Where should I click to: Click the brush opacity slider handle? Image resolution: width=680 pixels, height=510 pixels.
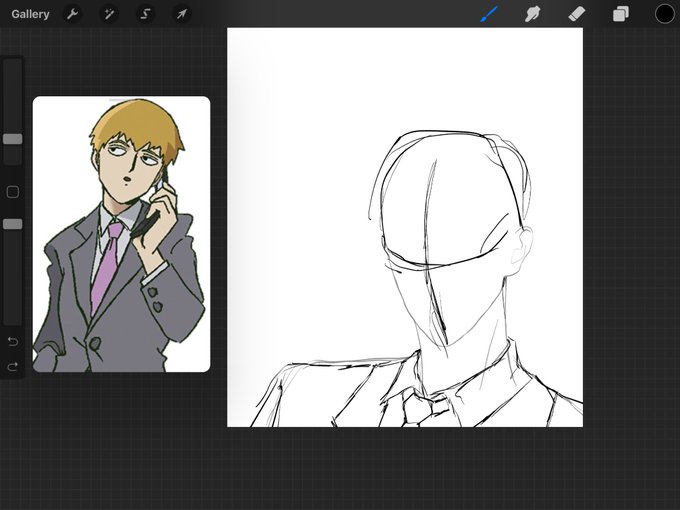tap(13, 224)
